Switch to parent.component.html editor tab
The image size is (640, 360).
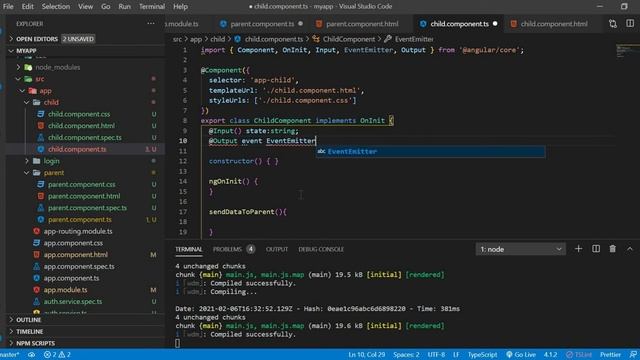362,24
